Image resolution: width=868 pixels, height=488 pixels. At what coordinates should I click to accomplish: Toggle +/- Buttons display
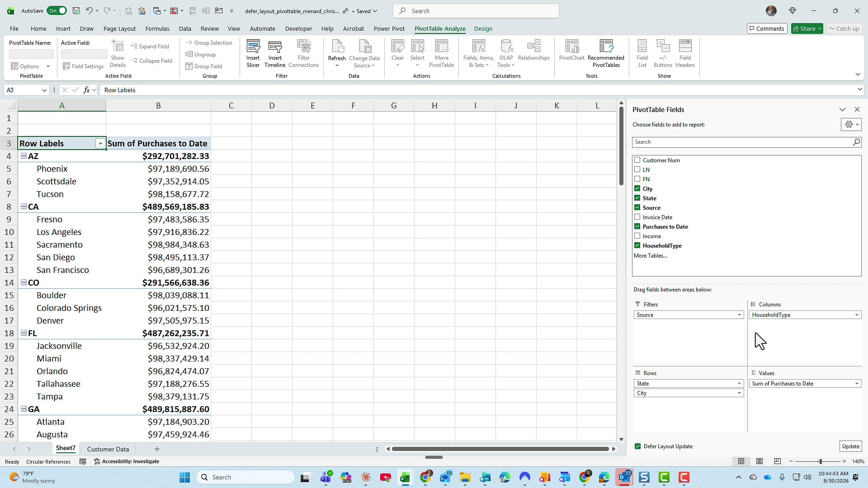click(x=663, y=53)
